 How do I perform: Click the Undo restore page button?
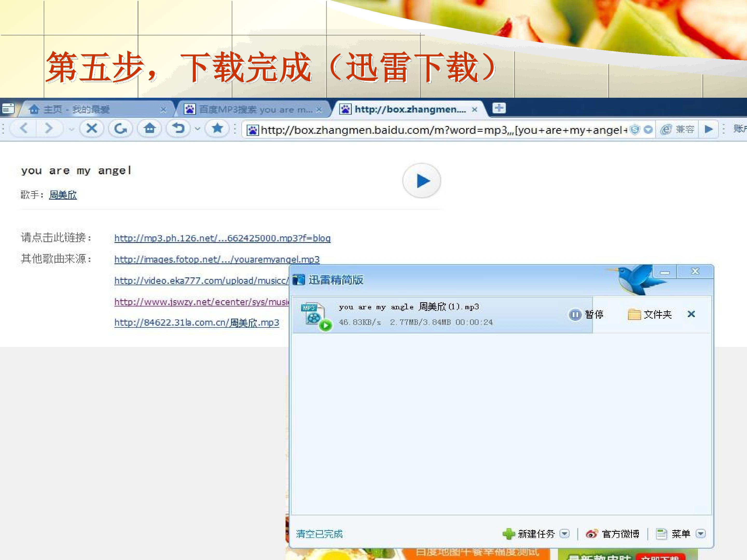[x=179, y=129]
